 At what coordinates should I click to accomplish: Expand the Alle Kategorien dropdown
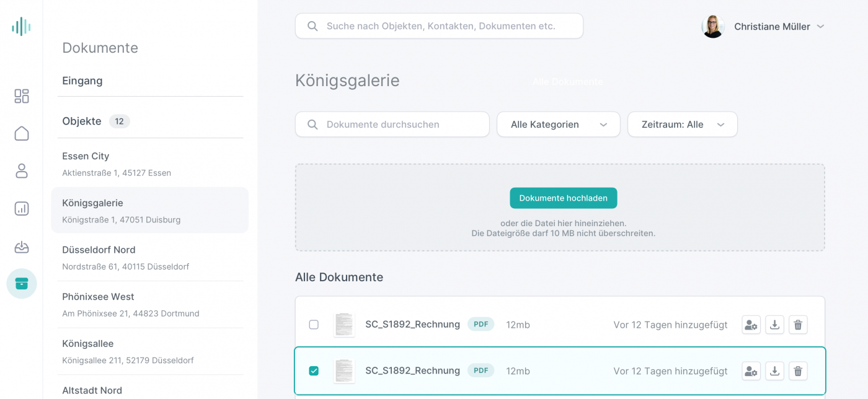558,125
